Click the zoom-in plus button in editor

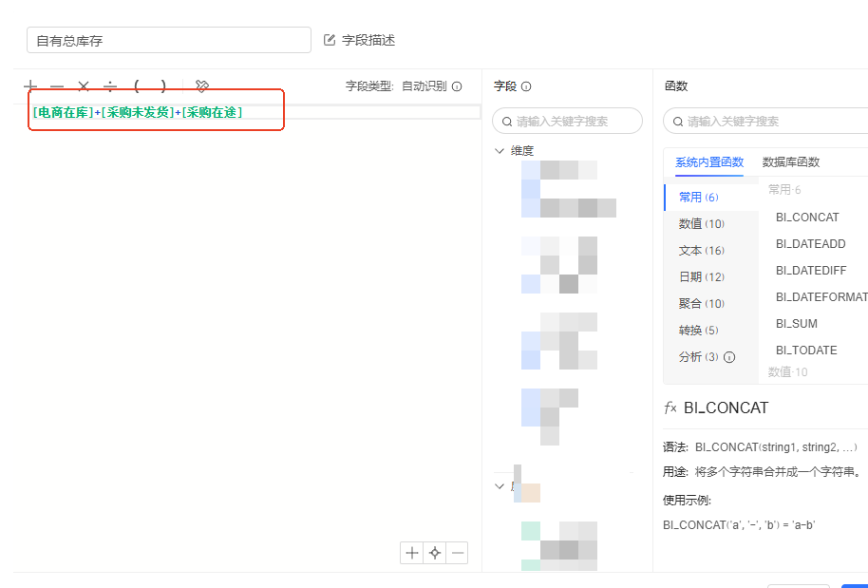click(x=411, y=553)
